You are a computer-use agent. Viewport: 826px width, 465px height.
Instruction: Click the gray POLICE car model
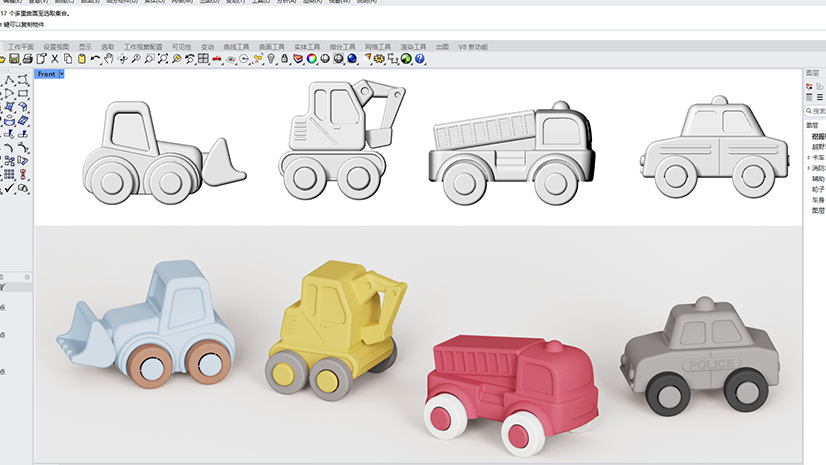[x=701, y=355]
